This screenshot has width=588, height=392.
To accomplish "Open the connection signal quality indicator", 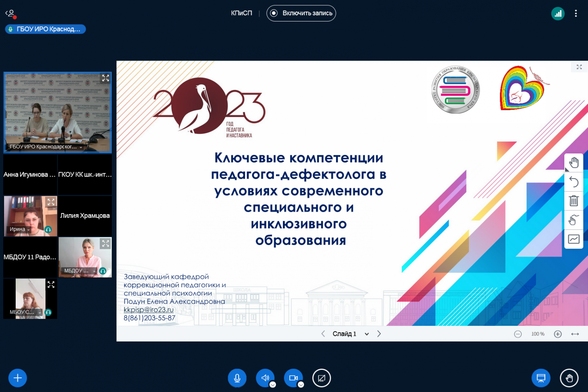I will click(x=558, y=14).
